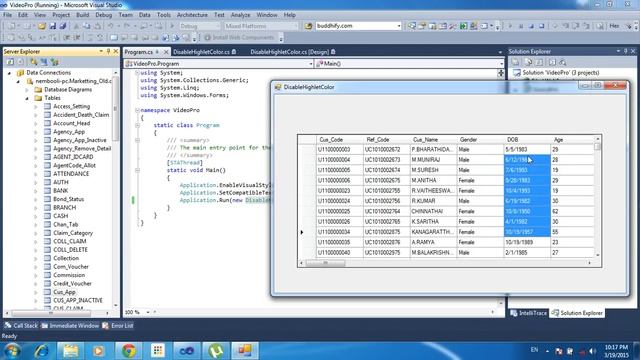Expand the Database Diagrams node
640x360 pixels.
(x=27, y=89)
